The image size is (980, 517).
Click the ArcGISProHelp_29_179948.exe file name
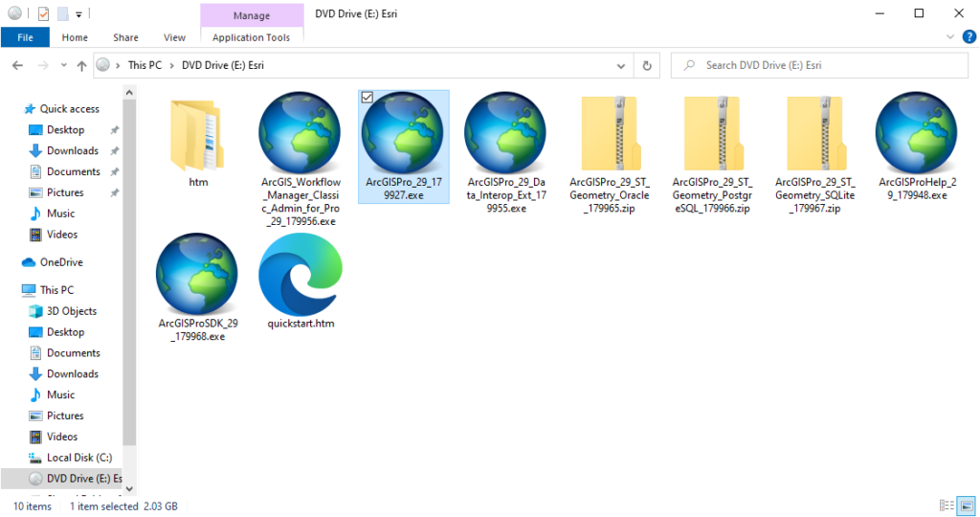pos(917,189)
